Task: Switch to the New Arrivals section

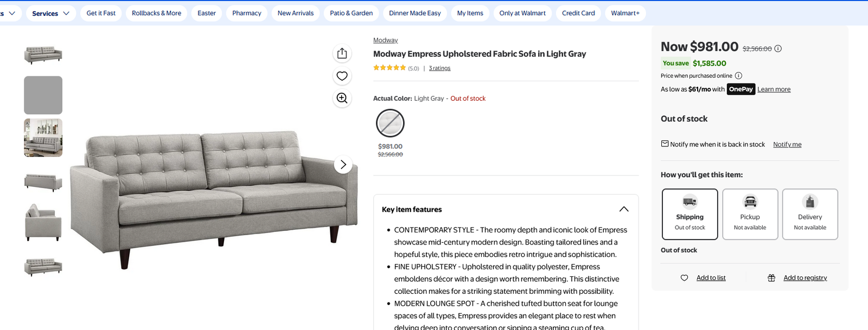Action: [x=295, y=12]
